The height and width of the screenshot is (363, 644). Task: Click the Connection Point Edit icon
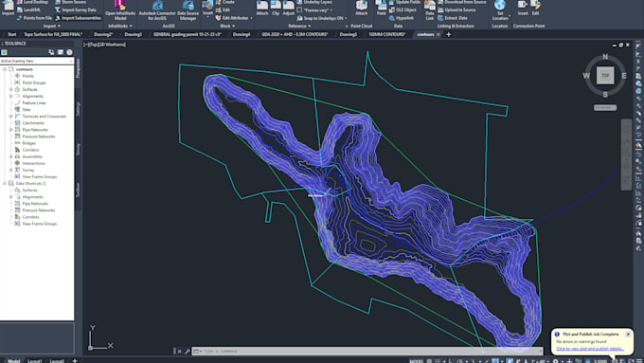536,9
